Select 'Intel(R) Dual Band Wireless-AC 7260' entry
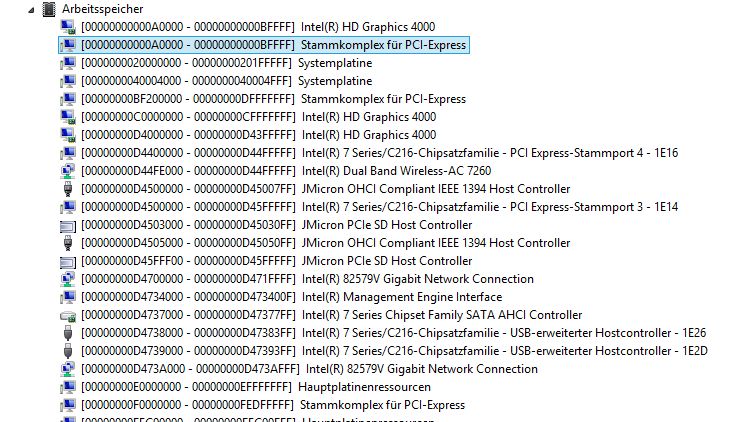The height and width of the screenshot is (422, 737). [x=286, y=171]
